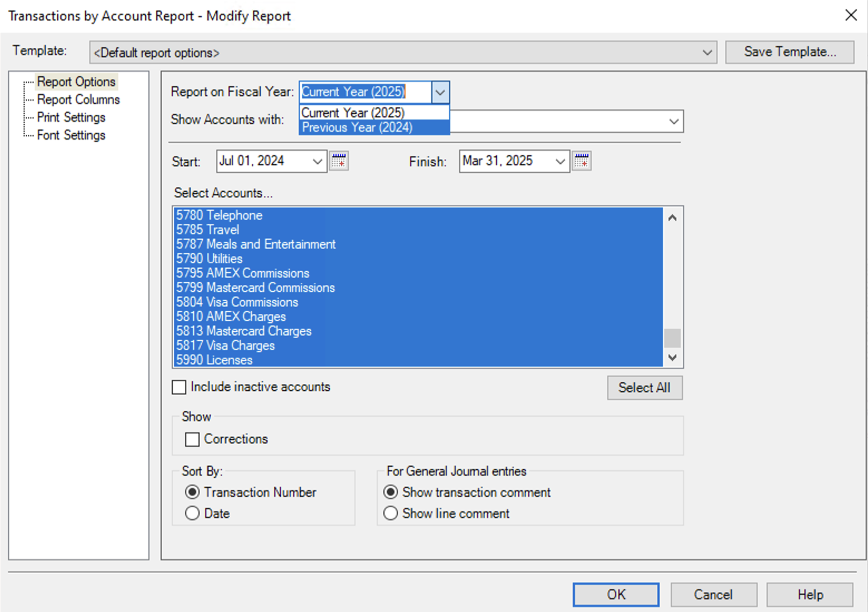Open the calendar picker for the Finish date
Image resolution: width=868 pixels, height=612 pixels.
coord(581,161)
